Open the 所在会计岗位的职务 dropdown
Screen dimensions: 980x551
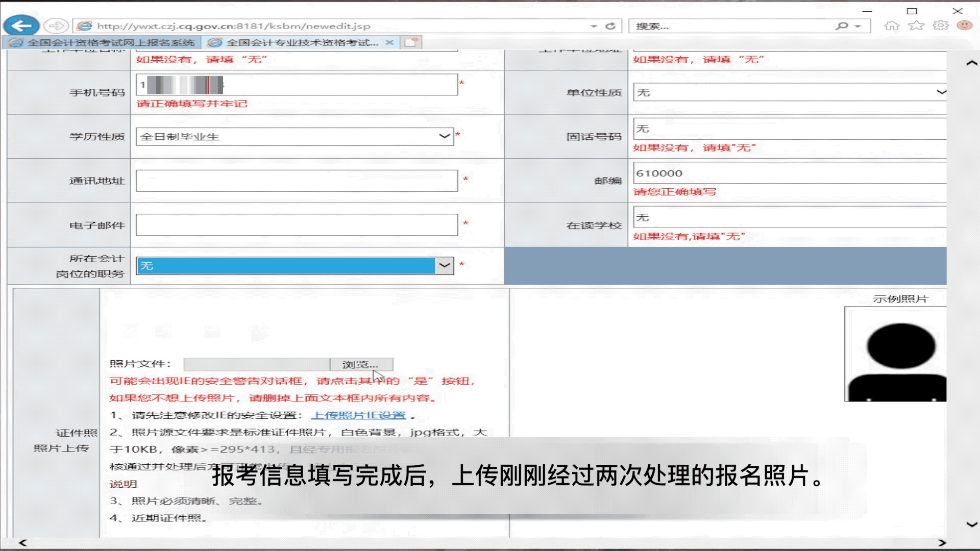point(445,265)
